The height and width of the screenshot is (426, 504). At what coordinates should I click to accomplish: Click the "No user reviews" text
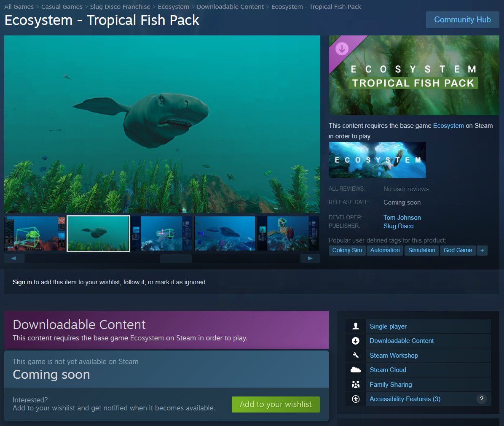[x=406, y=189]
